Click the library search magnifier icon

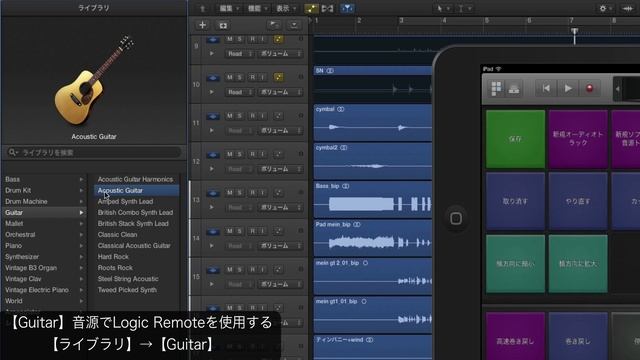coord(12,152)
